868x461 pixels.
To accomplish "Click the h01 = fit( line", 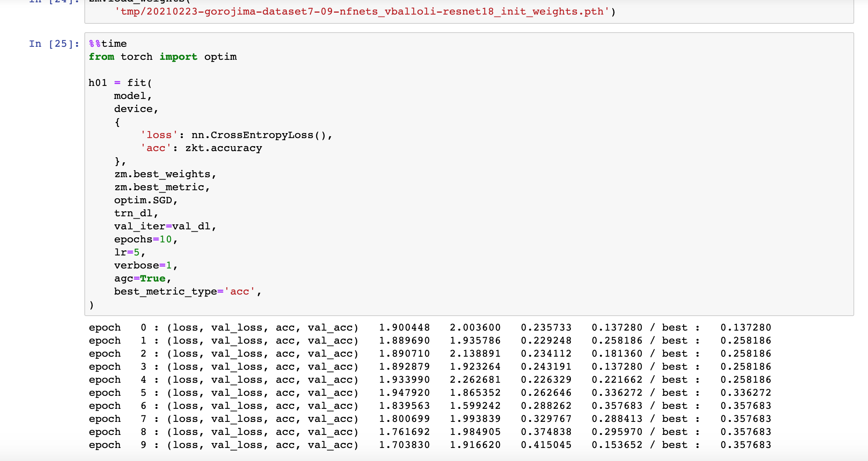I will point(120,83).
